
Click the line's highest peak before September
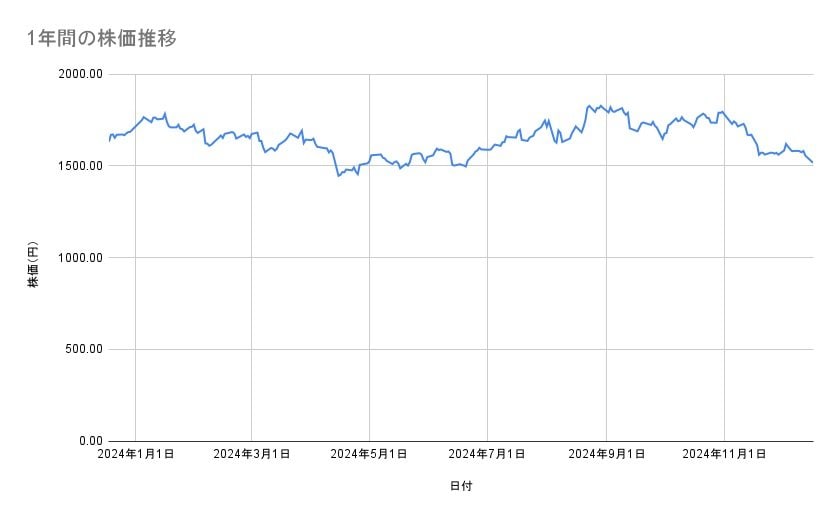pos(590,105)
